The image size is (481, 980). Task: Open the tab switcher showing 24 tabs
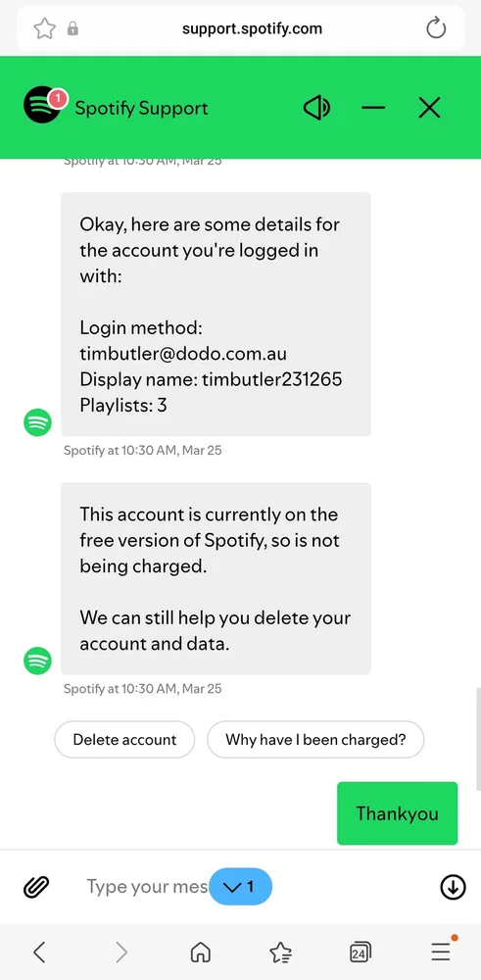click(360, 952)
